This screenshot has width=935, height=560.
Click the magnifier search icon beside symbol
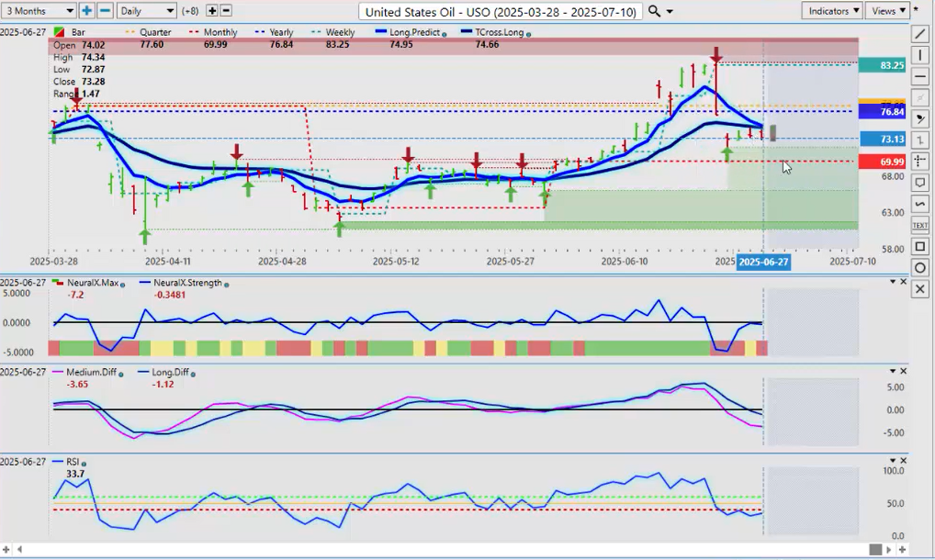pos(654,11)
